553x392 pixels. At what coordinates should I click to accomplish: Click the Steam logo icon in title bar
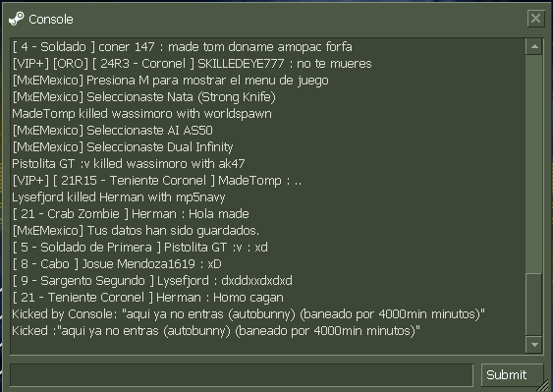(x=17, y=19)
